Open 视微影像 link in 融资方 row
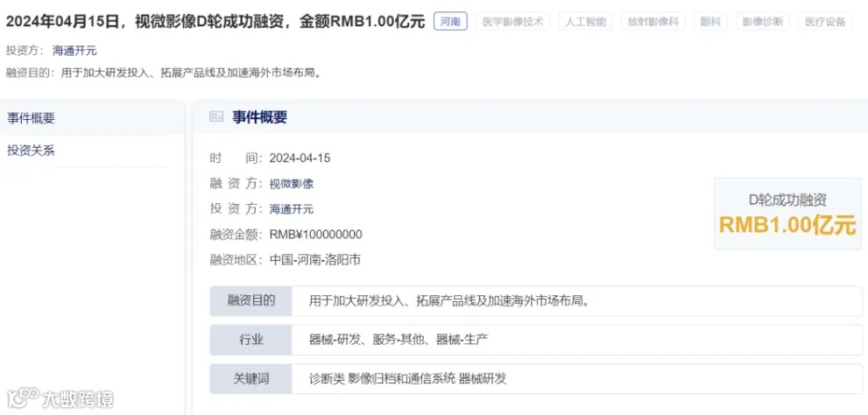Image resolution: width=868 pixels, height=415 pixels. click(292, 184)
